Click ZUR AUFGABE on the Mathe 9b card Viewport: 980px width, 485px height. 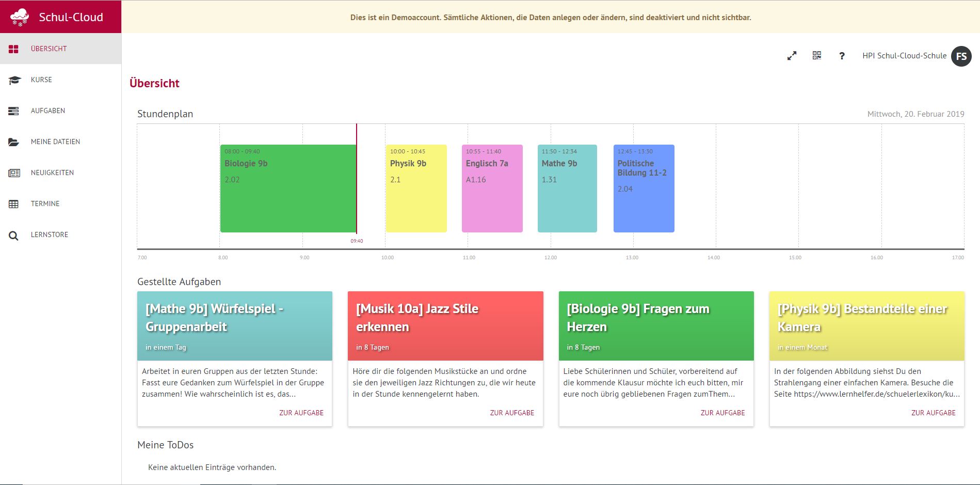[301, 413]
